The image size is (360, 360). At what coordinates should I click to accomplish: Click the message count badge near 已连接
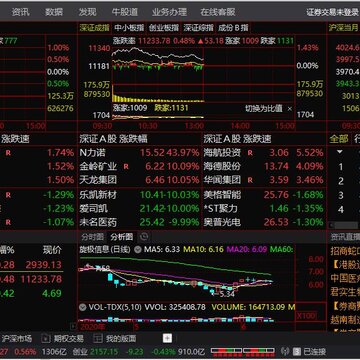pyautogui.click(x=297, y=351)
